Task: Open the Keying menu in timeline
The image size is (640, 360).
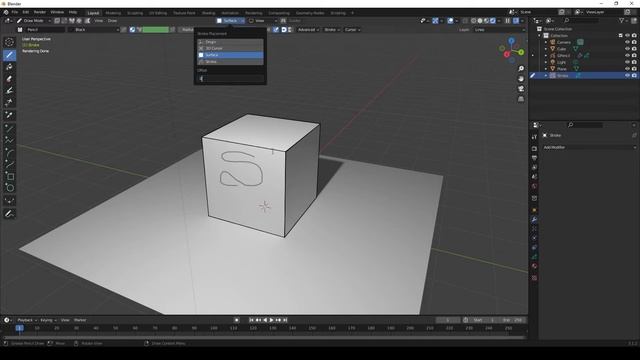Action: pos(48,320)
